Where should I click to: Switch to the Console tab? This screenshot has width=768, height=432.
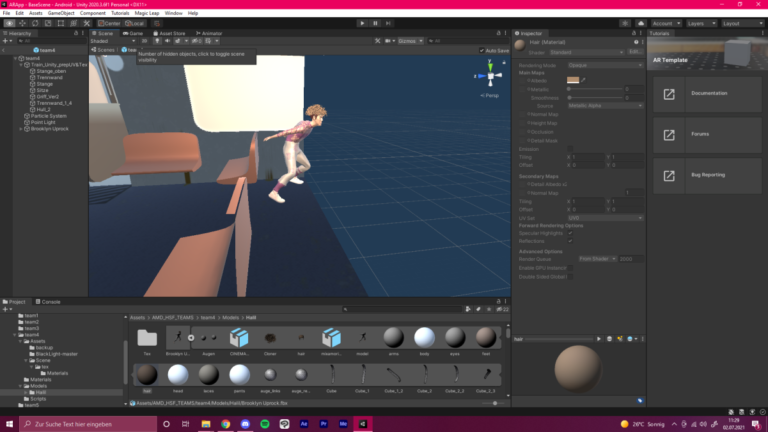49,301
